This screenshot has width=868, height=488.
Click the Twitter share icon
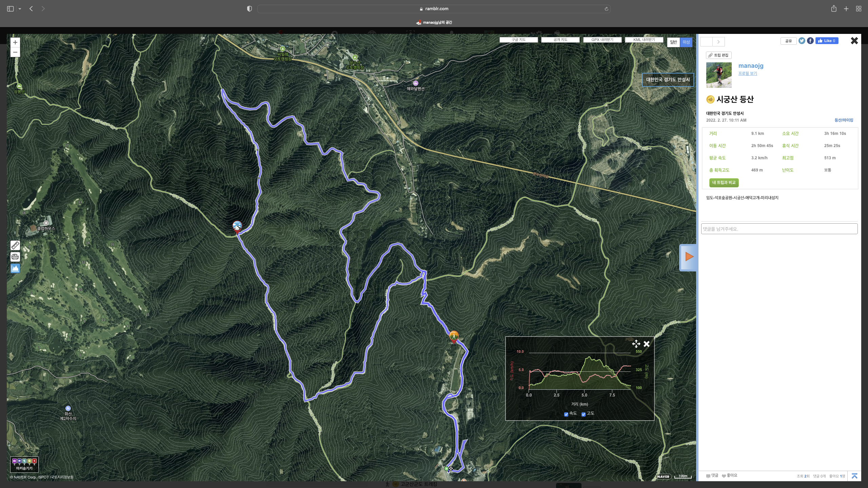[x=802, y=41]
